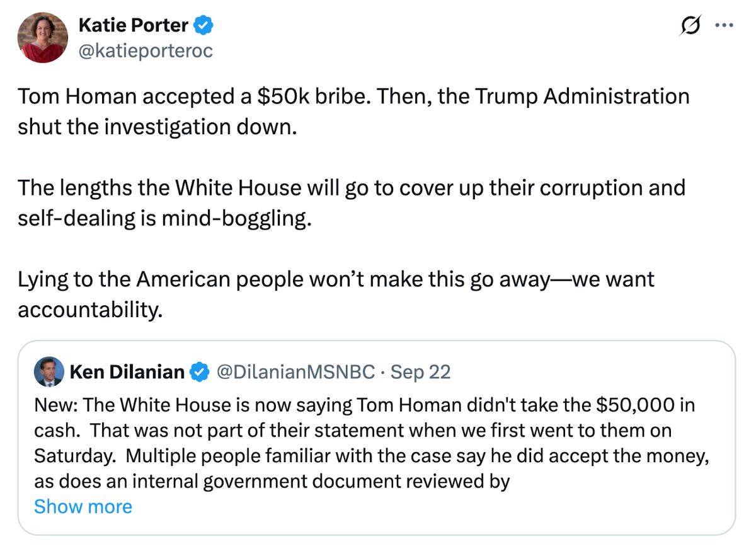Image resolution: width=756 pixels, height=553 pixels.
Task: Open the three-dot more options menu
Action: click(723, 26)
